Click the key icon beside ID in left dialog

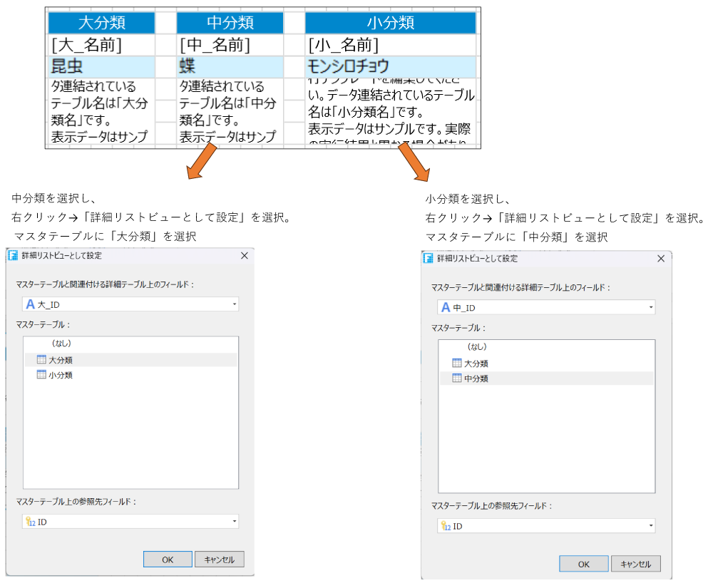click(x=31, y=522)
